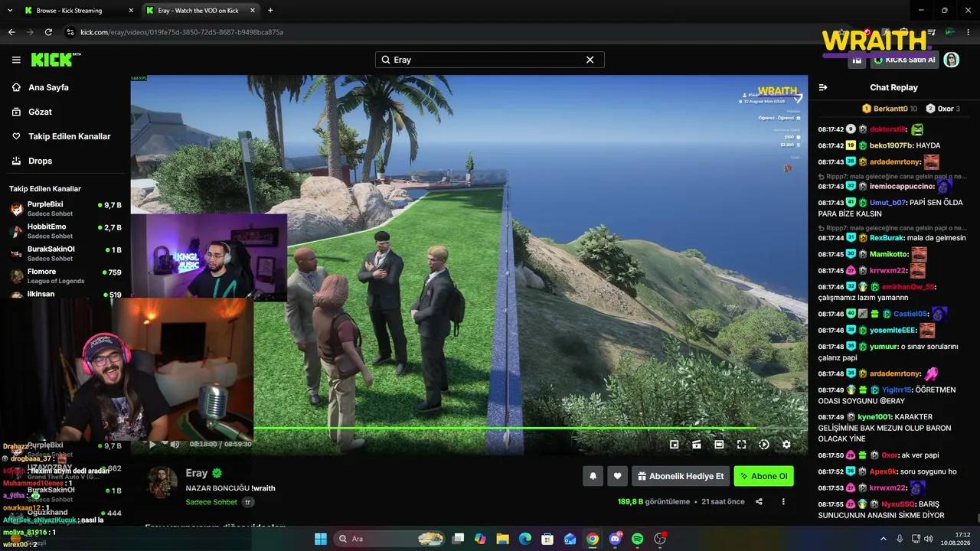Go back in browser history
This screenshot has width=980, height=551.
click(11, 32)
